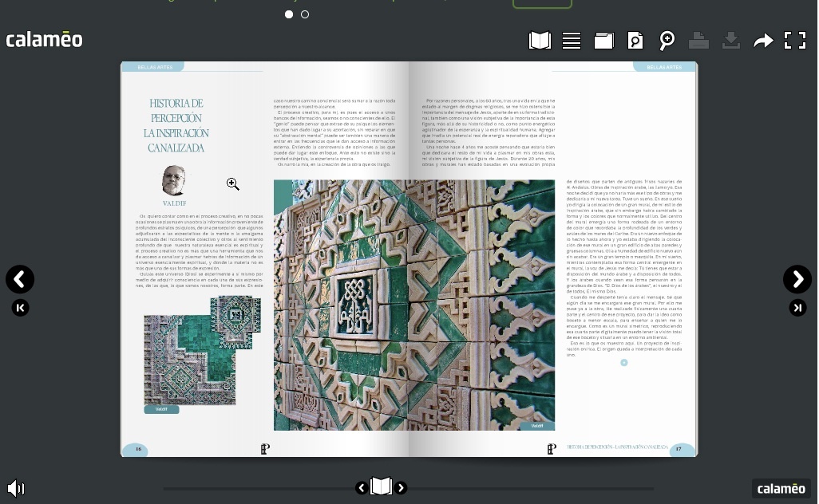This screenshot has height=504, width=819.
Task: Toggle the page-flip sound
Action: point(16,488)
